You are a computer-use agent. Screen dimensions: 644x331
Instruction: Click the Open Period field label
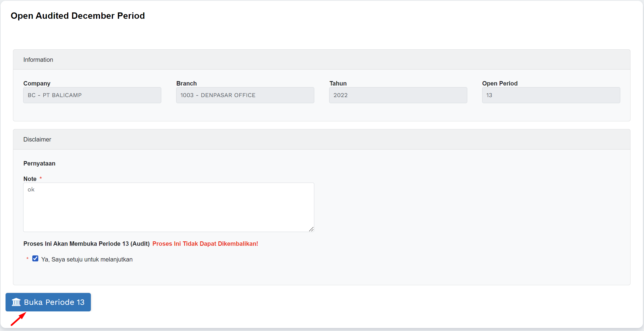click(x=500, y=83)
